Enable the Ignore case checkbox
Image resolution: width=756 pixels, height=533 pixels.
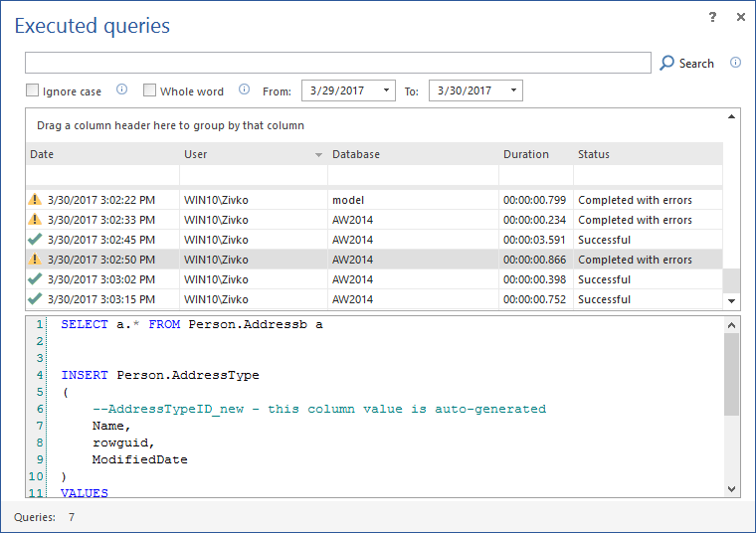pos(32,90)
